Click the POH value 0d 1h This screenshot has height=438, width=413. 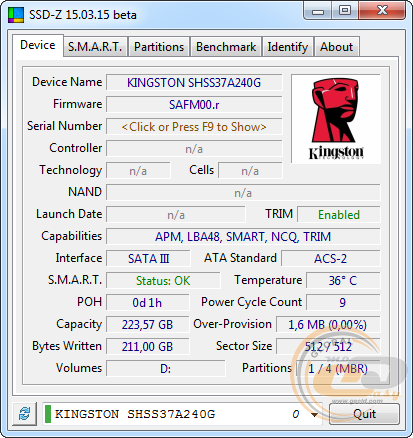148,303
